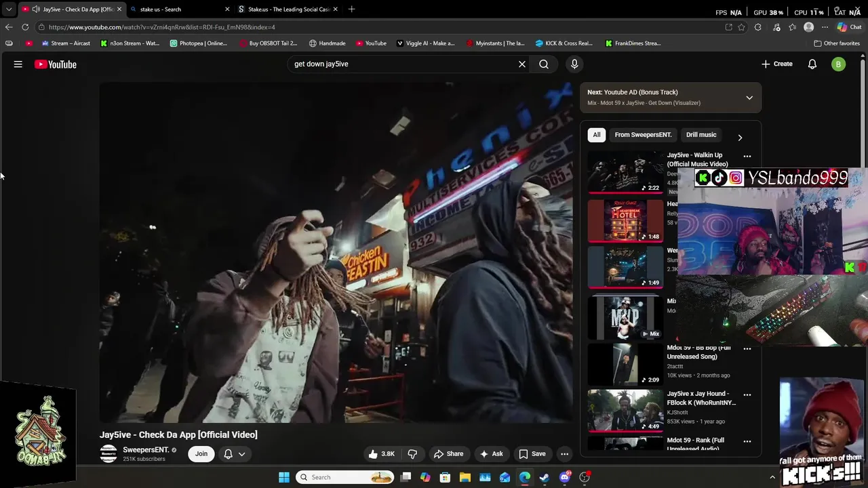Click the Windows taskbar Search box
Viewport: 868px width, 488px height.
point(346,477)
